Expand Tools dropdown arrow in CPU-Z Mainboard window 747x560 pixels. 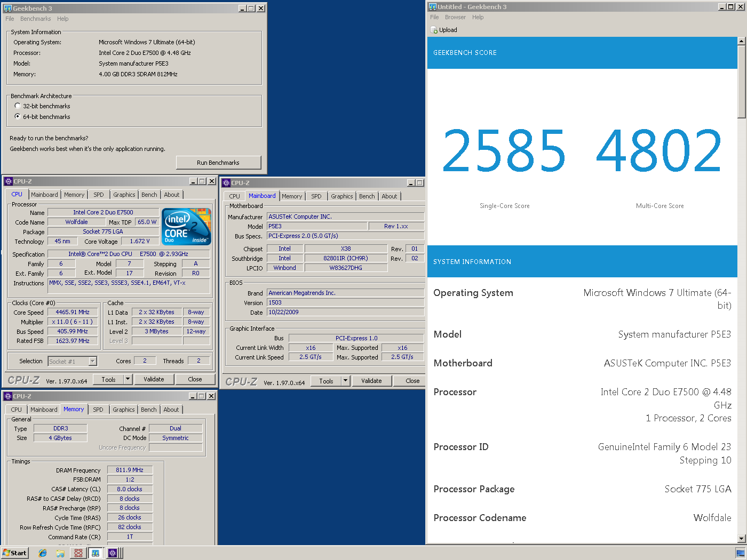tap(345, 381)
